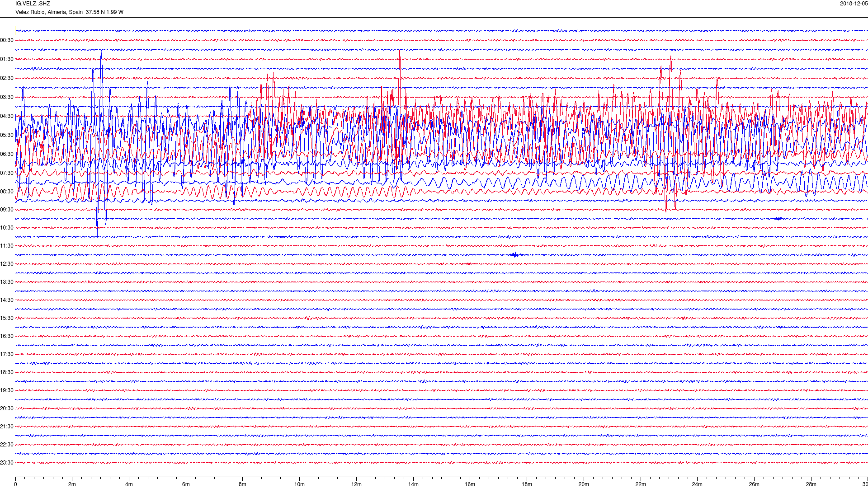This screenshot has width=868, height=488.
Task: Click the 06:30 time label
Action: coord(7,154)
